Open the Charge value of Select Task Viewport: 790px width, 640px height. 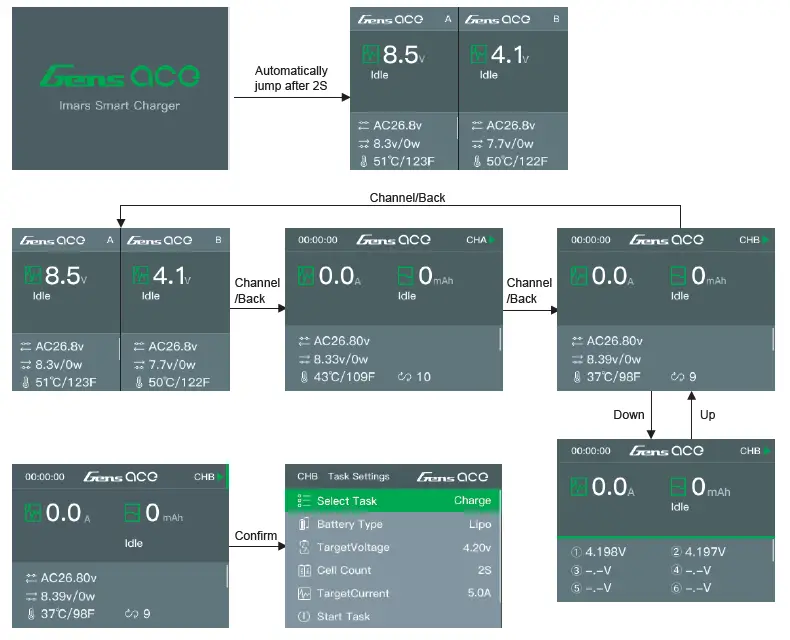tap(472, 500)
